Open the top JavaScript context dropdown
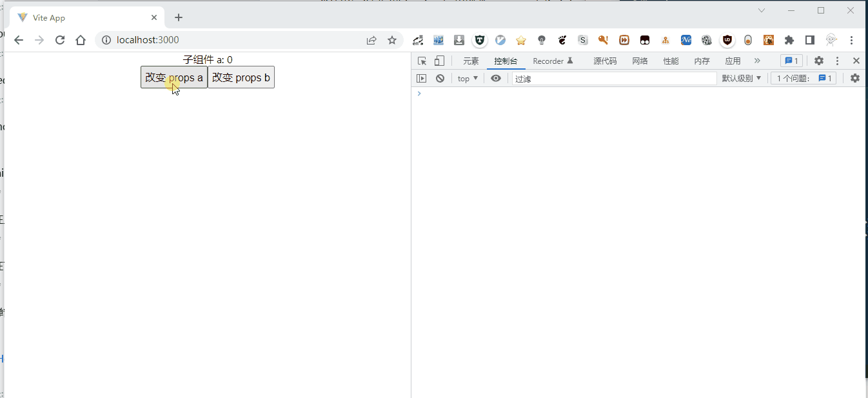Viewport: 868px width, 398px height. pyautogui.click(x=468, y=78)
